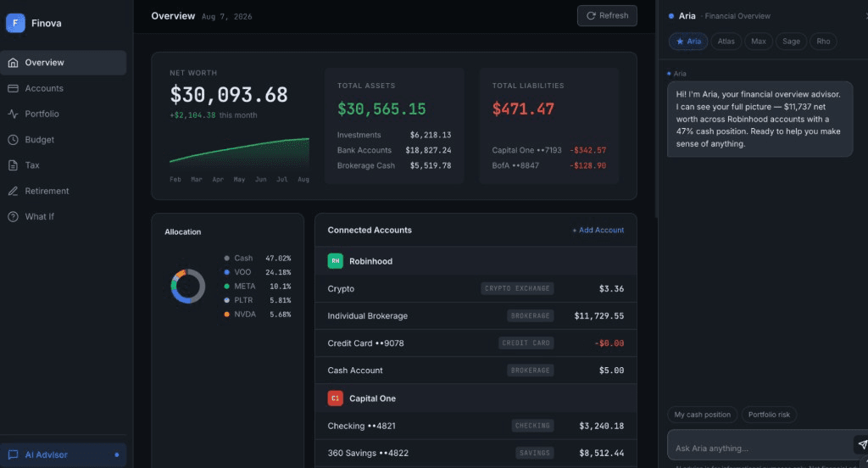Click the Capital One group header
Viewport: 868px width, 468px height.
click(476, 398)
